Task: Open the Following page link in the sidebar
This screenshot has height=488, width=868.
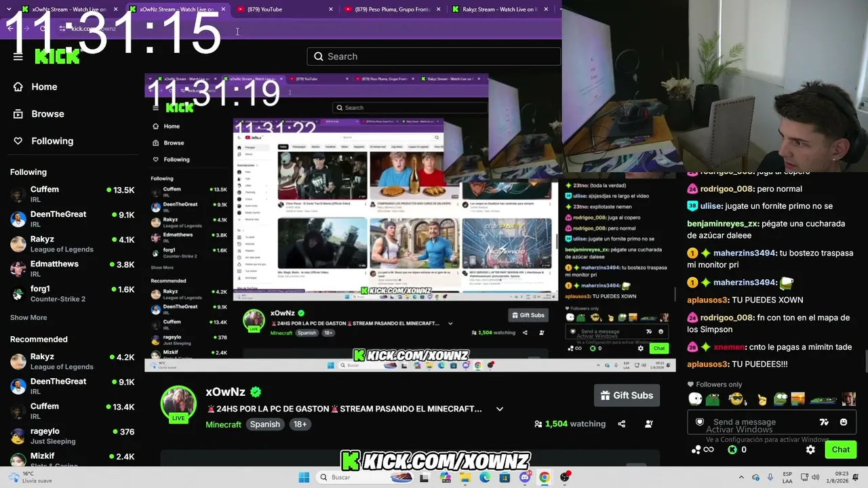Action: point(52,141)
